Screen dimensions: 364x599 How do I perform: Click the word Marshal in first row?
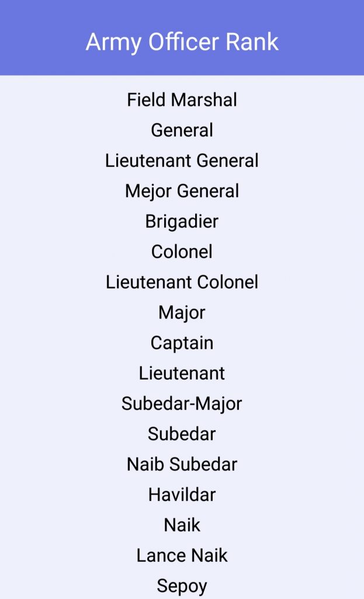click(204, 100)
